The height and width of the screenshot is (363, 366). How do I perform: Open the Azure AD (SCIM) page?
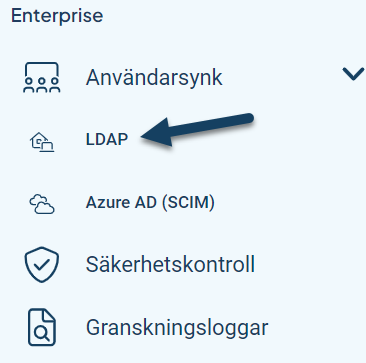pyautogui.click(x=150, y=202)
